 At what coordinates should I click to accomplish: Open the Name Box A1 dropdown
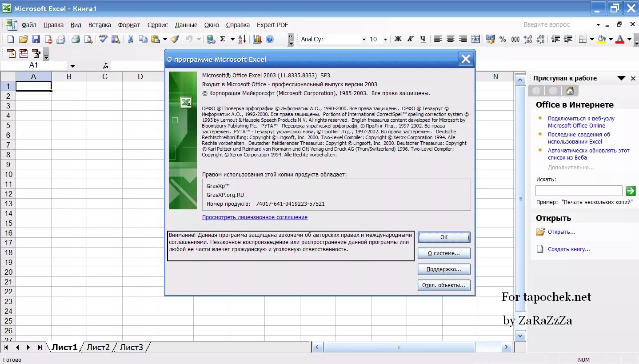tap(72, 66)
